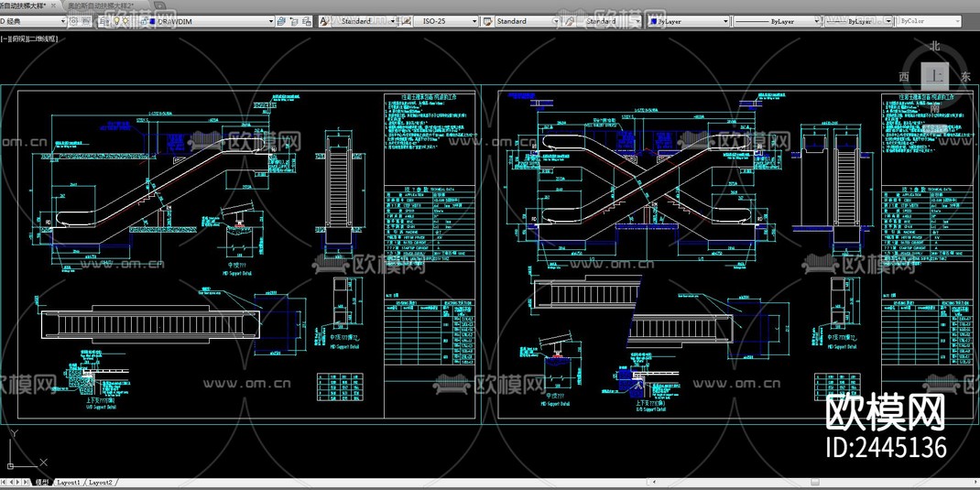Open workspace settings gear icon
This screenshot has width=980, height=490.
pyautogui.click(x=73, y=21)
